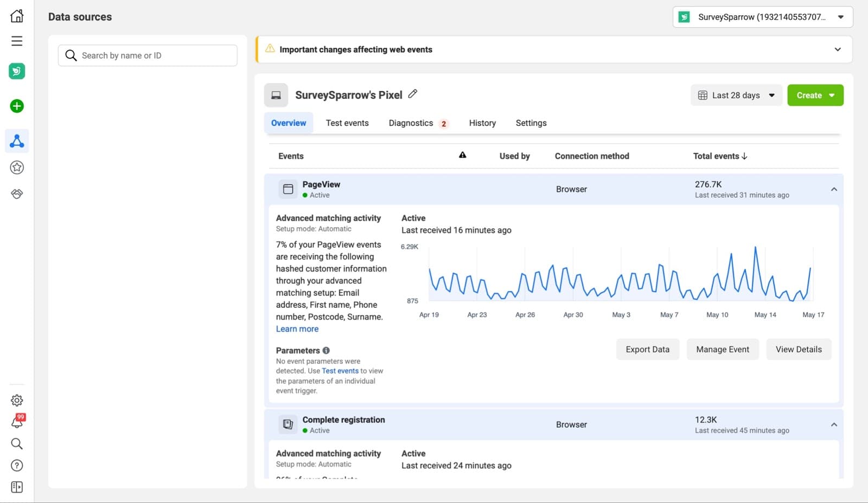Click the Search by name or ID field
The width and height of the screenshot is (868, 503).
tap(155, 55)
